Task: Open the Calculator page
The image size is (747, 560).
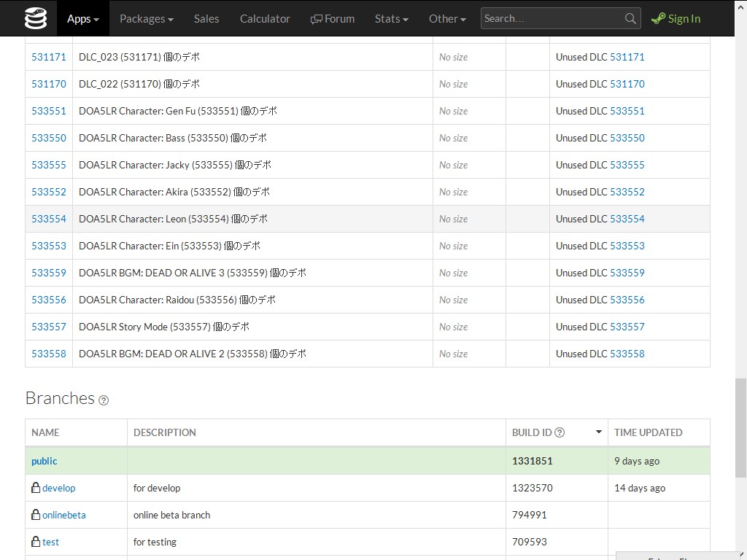Action: [x=265, y=19]
